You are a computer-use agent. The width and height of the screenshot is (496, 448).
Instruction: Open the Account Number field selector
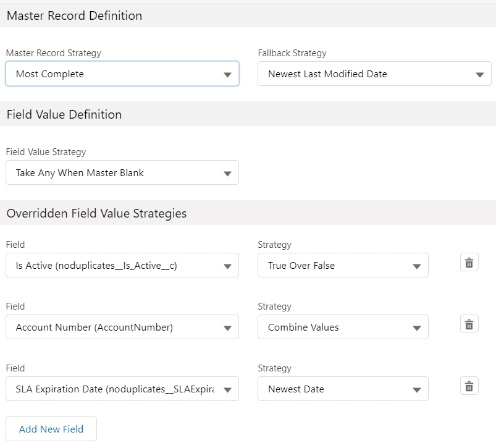pos(122,328)
